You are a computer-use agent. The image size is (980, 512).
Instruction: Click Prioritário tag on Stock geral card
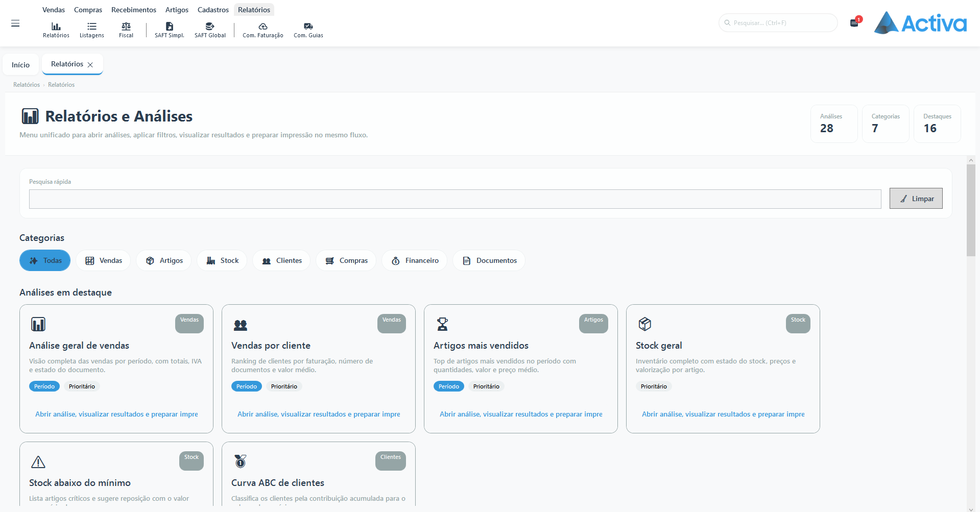pyautogui.click(x=654, y=386)
